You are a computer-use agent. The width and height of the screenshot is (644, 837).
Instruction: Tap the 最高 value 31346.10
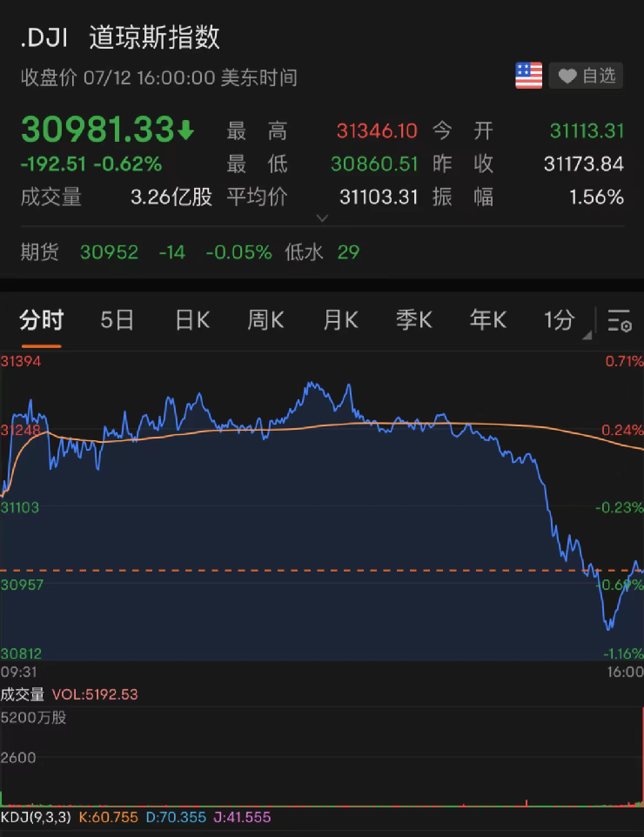coord(377,131)
